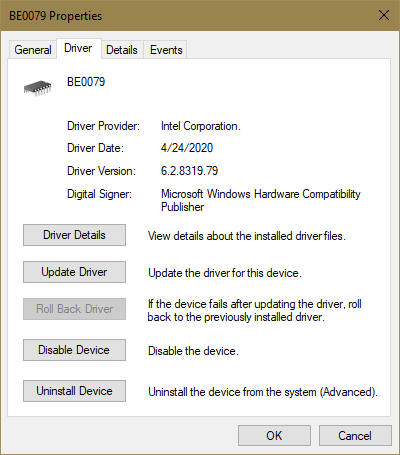The width and height of the screenshot is (400, 455).
Task: Click the greyed Roll Back Driver button
Action: [x=74, y=309]
